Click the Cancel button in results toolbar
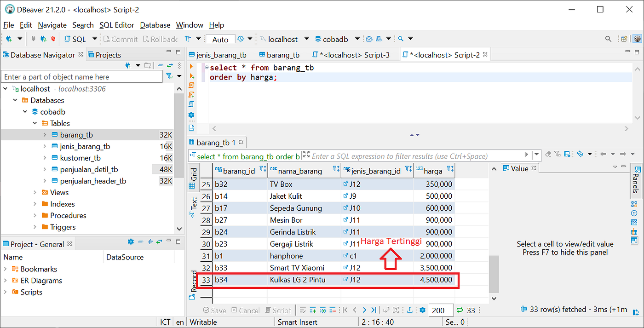This screenshot has width=644, height=328. (246, 310)
